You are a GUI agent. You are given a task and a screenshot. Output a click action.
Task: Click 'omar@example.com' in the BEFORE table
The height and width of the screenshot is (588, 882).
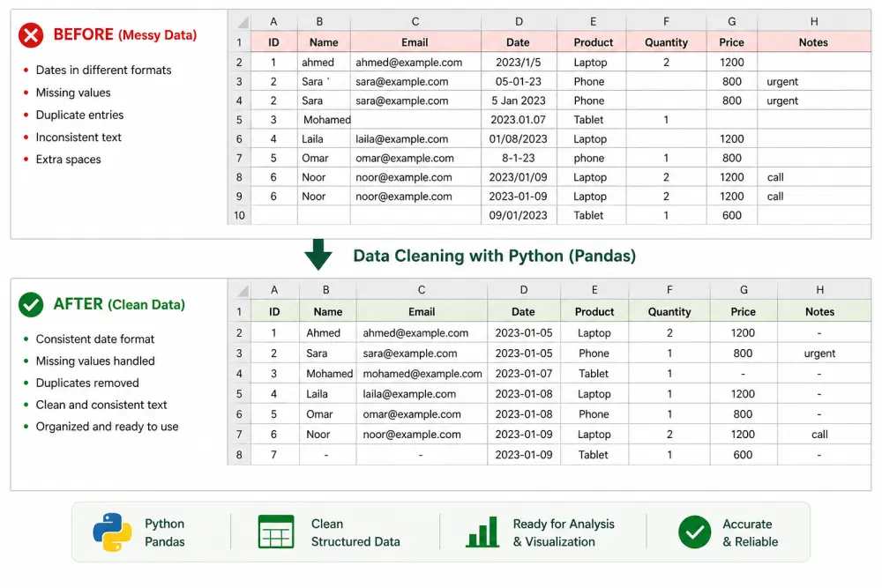(405, 158)
